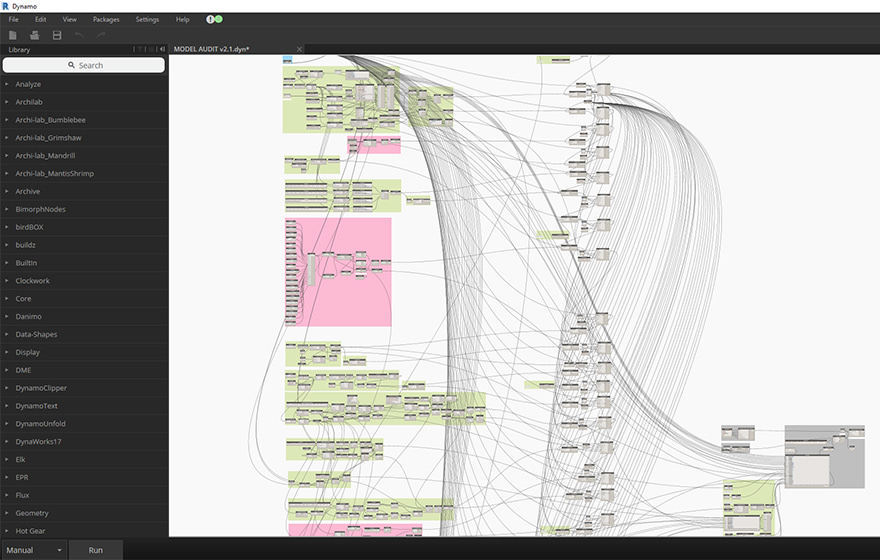880x560 pixels.
Task: Expand the Elk category
Action: [84, 460]
